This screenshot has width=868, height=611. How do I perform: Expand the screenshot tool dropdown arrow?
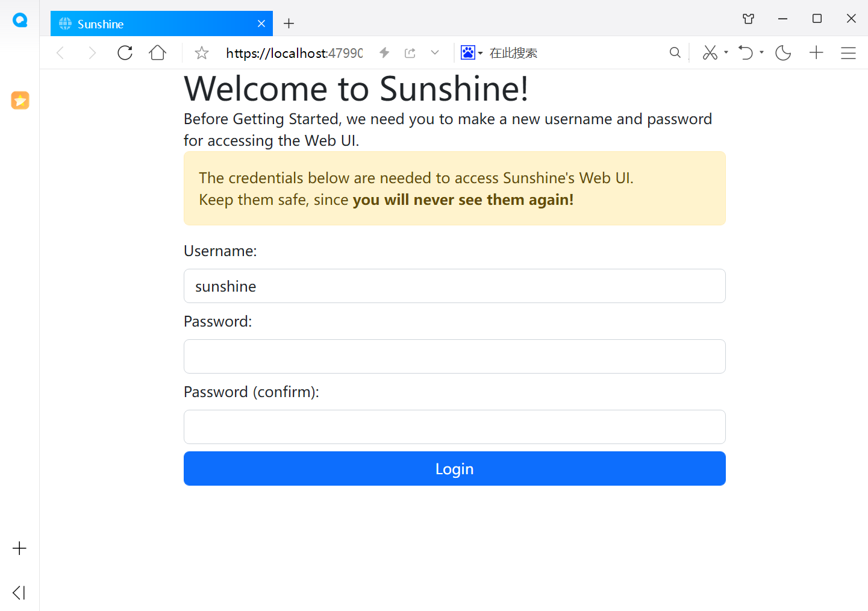pyautogui.click(x=726, y=53)
